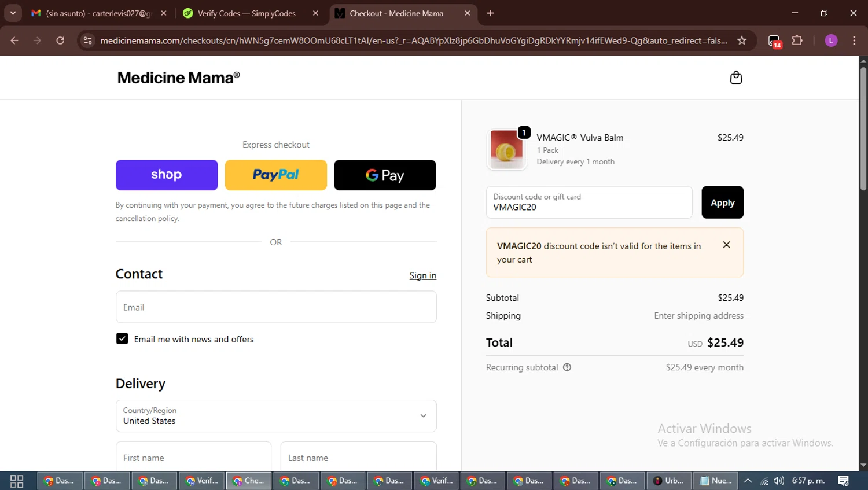Image resolution: width=868 pixels, height=490 pixels.
Task: Open the network status tray icon
Action: [x=764, y=481]
